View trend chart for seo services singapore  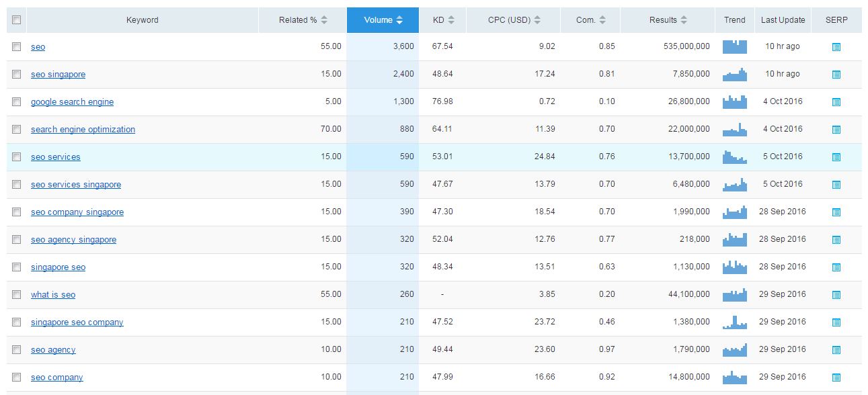(735, 184)
